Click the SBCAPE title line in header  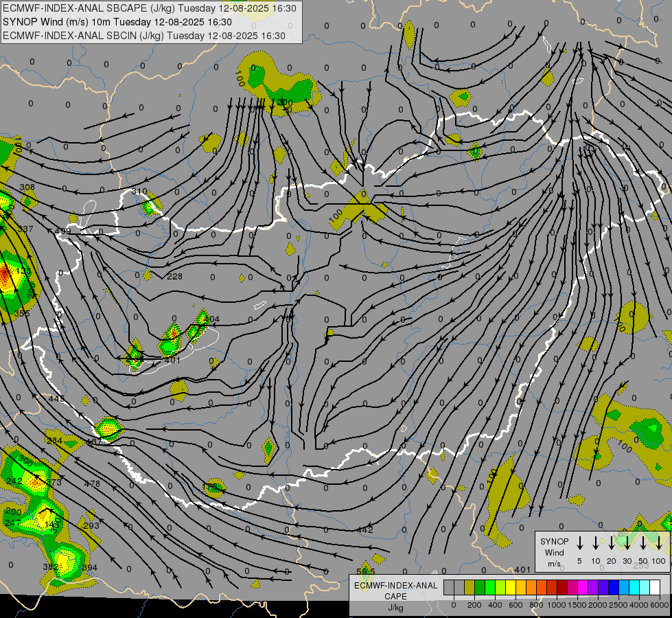click(x=149, y=8)
